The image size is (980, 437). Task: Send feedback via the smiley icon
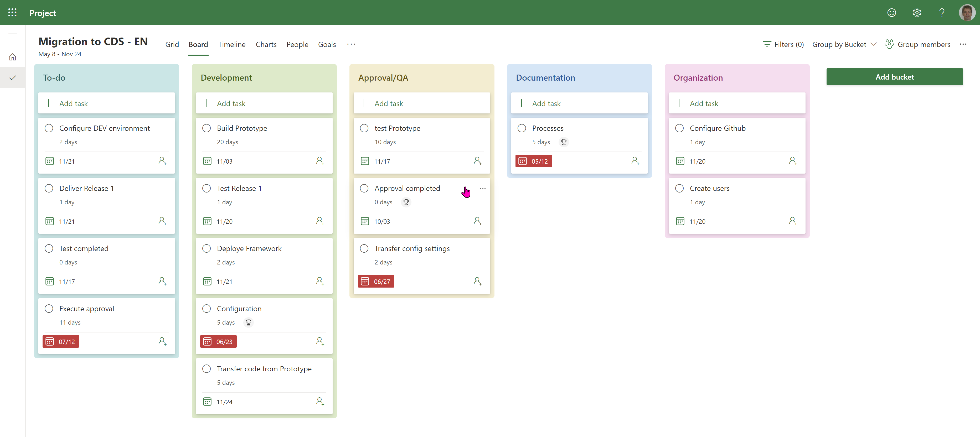click(892, 13)
